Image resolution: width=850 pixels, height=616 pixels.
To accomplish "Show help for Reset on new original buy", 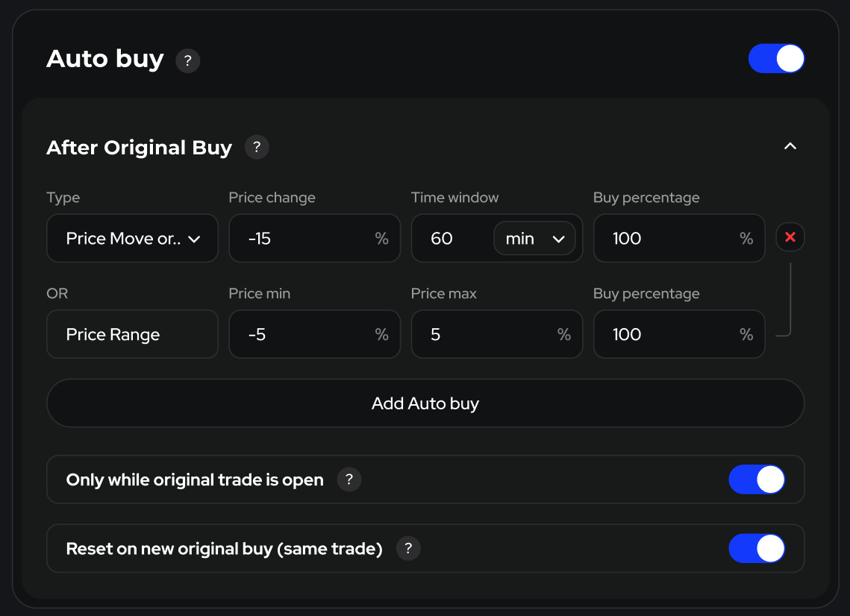I will [x=408, y=549].
